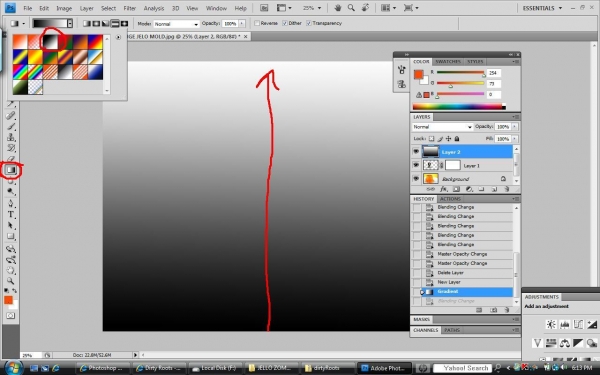Click the Windows Start button

13,368
